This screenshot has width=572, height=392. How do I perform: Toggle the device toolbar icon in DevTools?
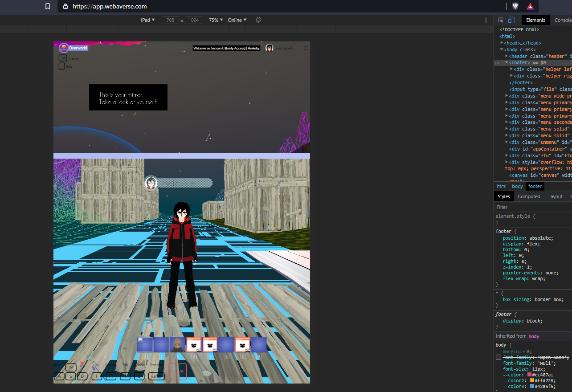click(511, 20)
